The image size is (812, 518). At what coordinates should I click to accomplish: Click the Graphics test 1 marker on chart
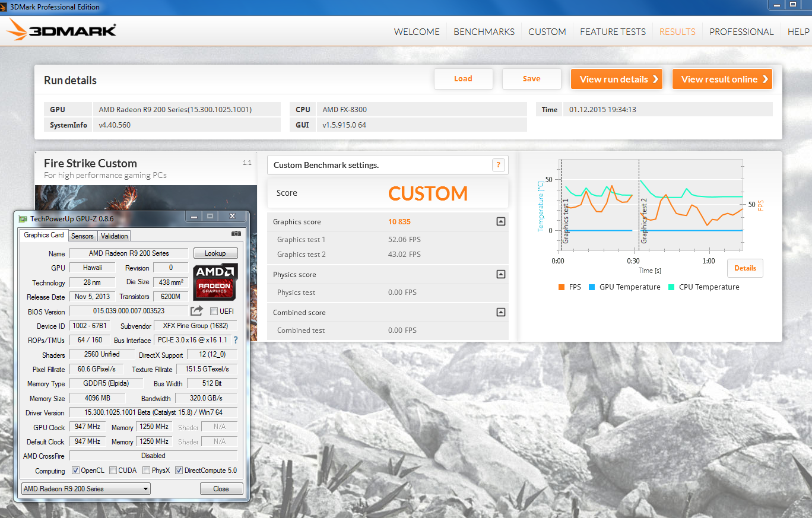coord(566,221)
